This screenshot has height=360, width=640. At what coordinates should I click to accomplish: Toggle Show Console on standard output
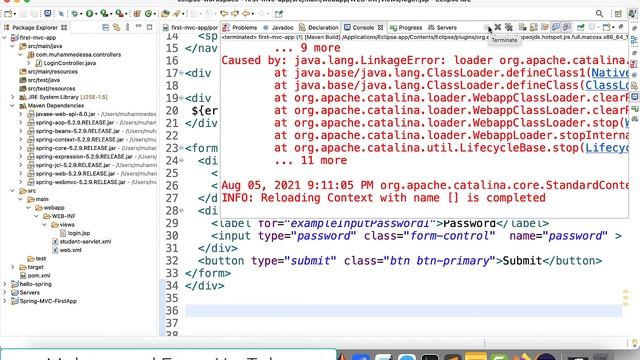(x=556, y=27)
